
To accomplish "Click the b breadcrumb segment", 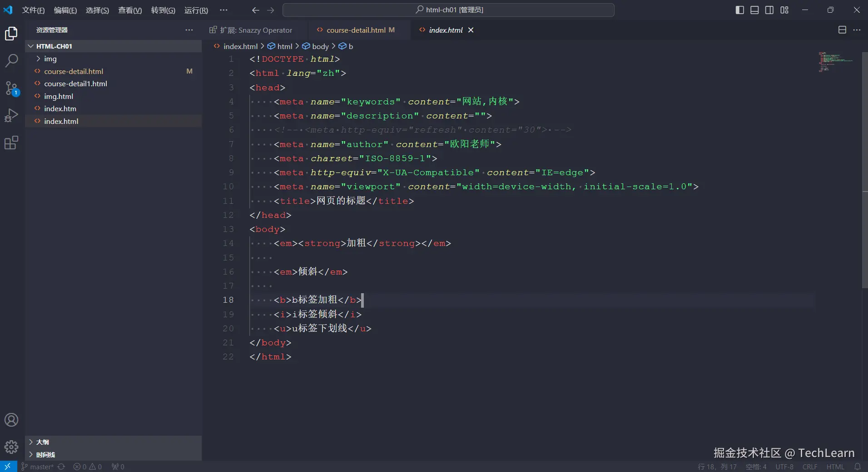I will [x=346, y=46].
